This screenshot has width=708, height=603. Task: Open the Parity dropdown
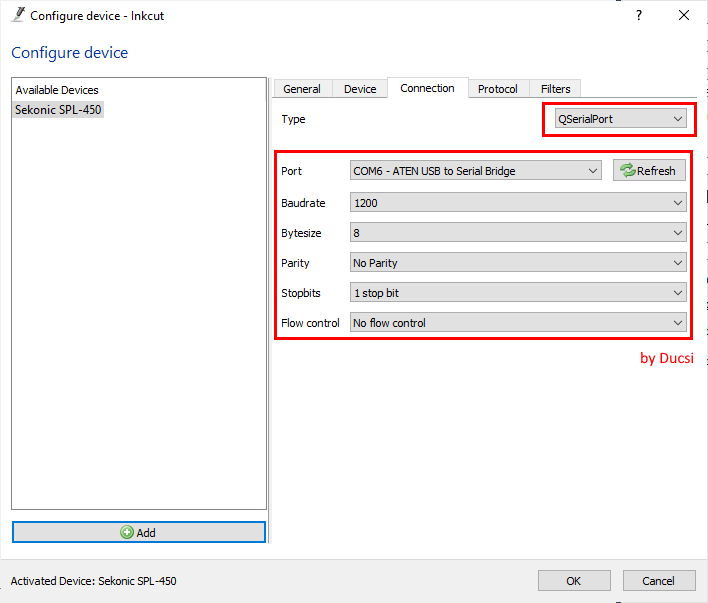pos(518,263)
